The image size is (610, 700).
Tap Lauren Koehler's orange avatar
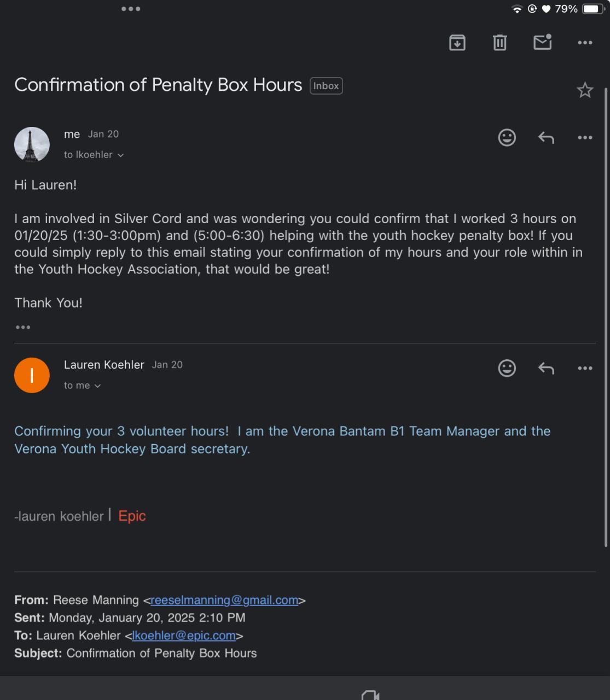pyautogui.click(x=32, y=375)
